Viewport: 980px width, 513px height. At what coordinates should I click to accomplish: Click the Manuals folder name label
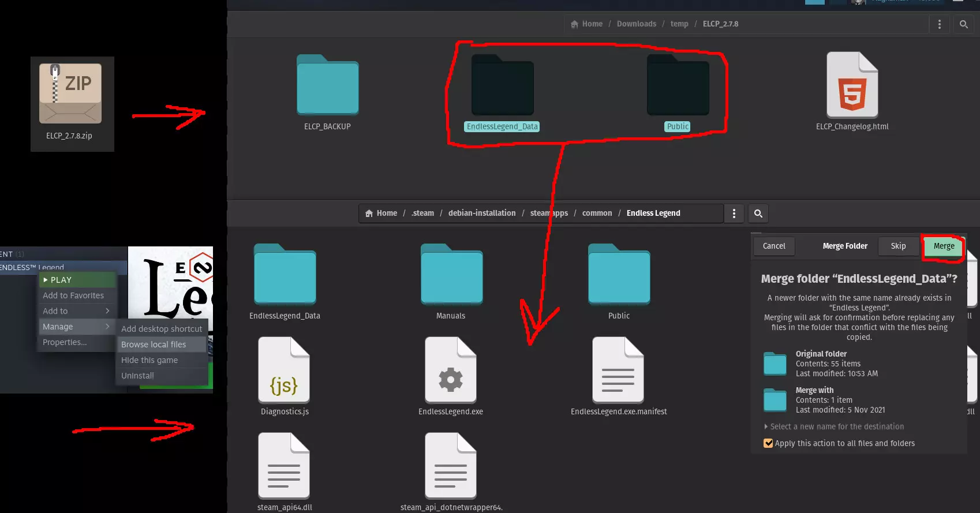(451, 316)
